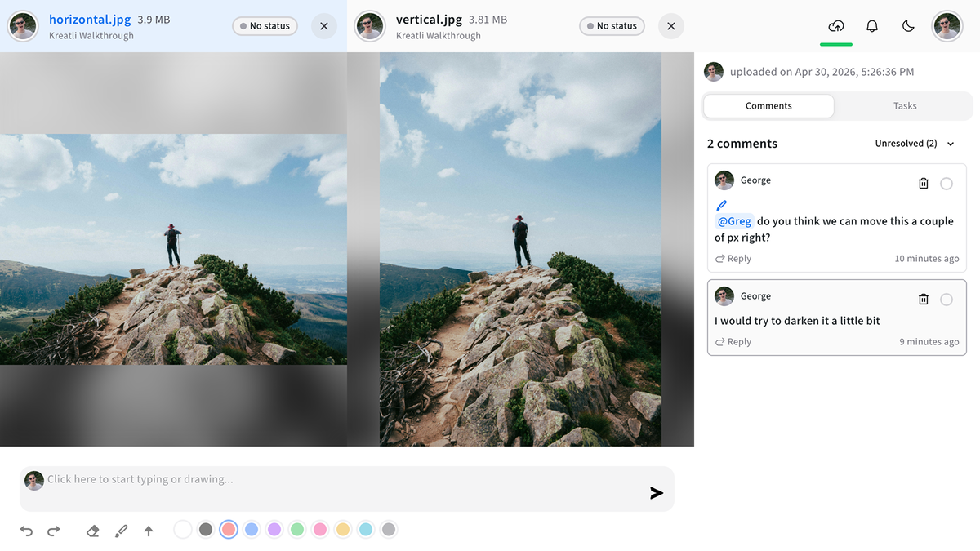The width and height of the screenshot is (980, 551).
Task: Click the undo arrow icon
Action: pyautogui.click(x=26, y=531)
